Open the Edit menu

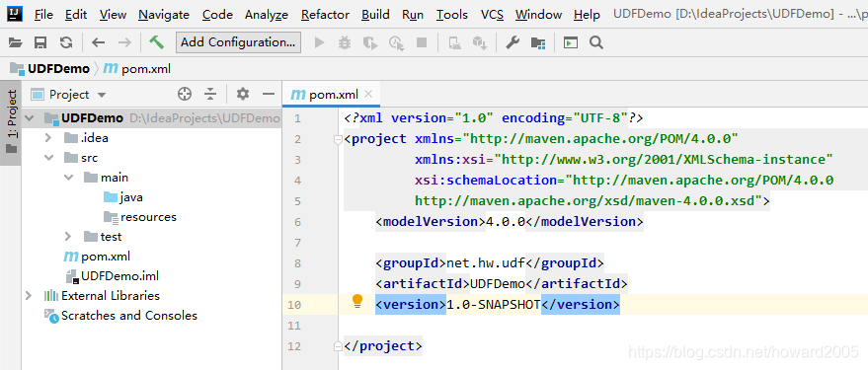tap(76, 15)
